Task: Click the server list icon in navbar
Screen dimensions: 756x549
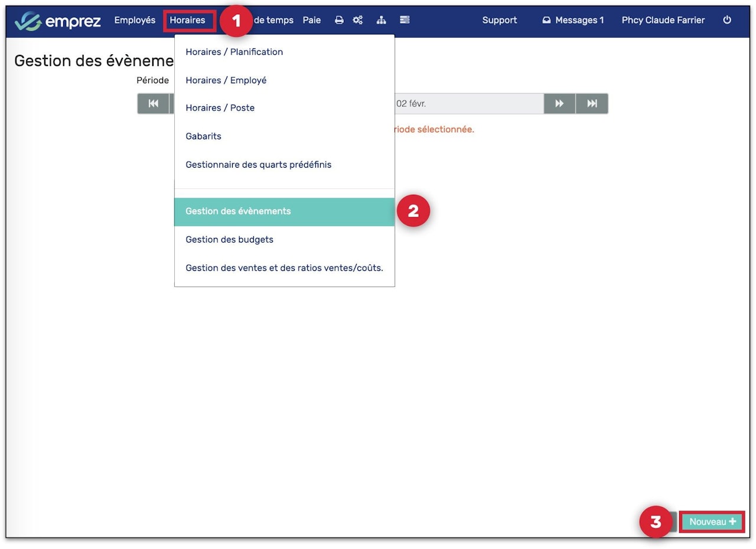Action: (405, 20)
